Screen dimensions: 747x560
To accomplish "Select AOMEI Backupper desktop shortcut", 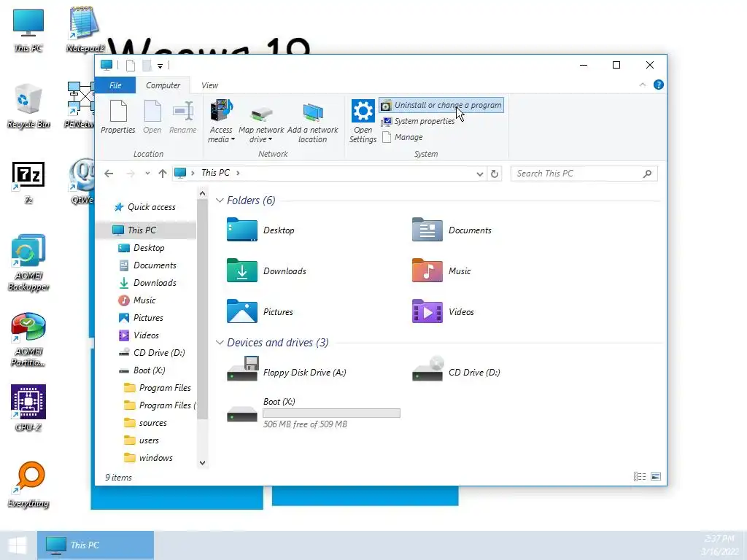I will click(28, 262).
